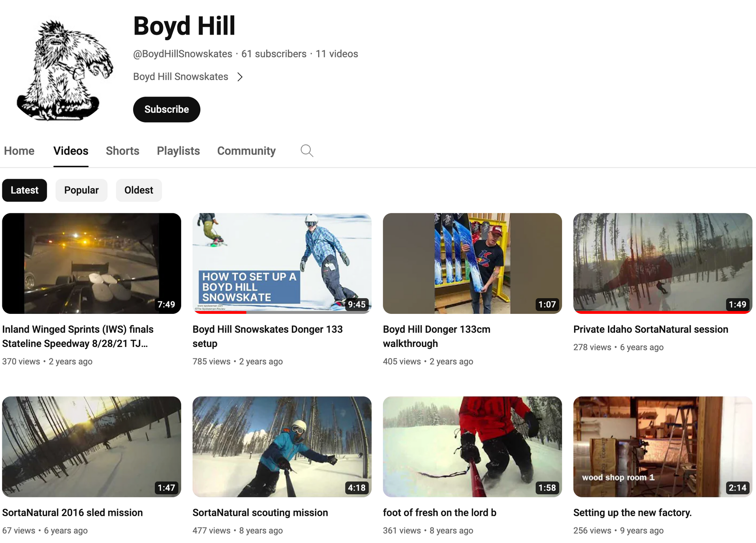This screenshot has height=543, width=756.
Task: Click '370 views • 2 years ago' metadata
Action: tap(47, 361)
